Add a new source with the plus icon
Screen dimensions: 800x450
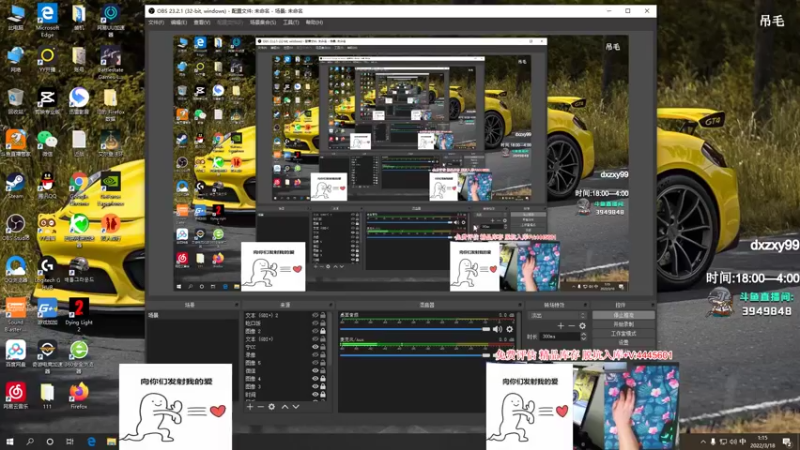pyautogui.click(x=250, y=407)
